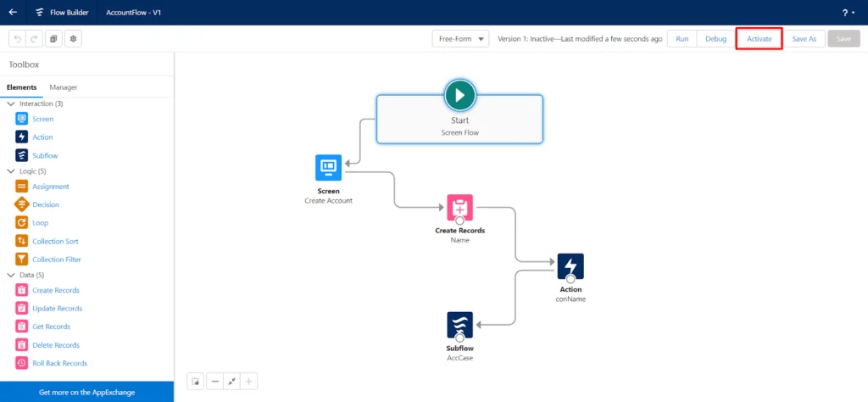
Task: Select the Collection Filter element icon
Action: point(21,260)
